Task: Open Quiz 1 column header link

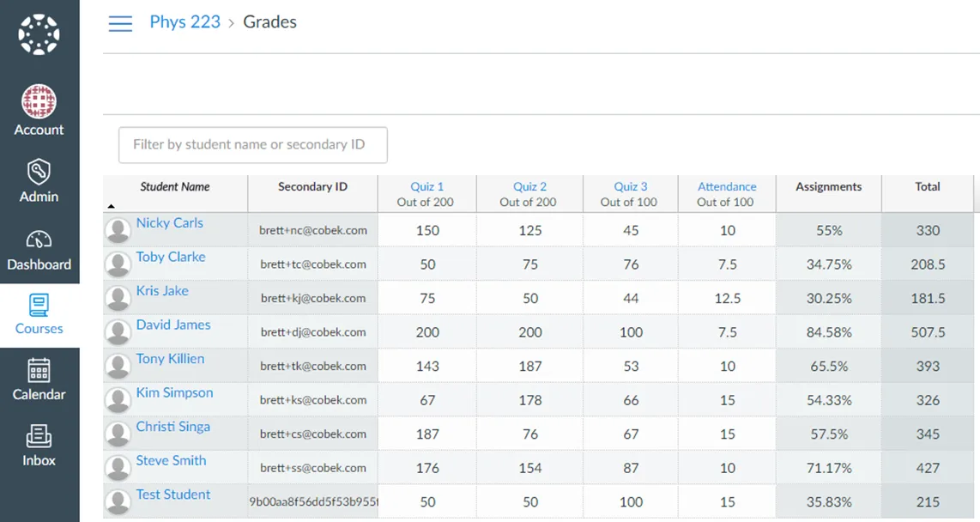Action: click(426, 186)
